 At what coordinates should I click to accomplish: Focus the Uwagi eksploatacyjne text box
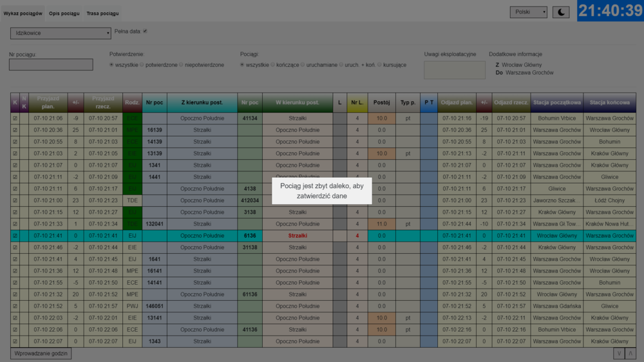pos(454,70)
